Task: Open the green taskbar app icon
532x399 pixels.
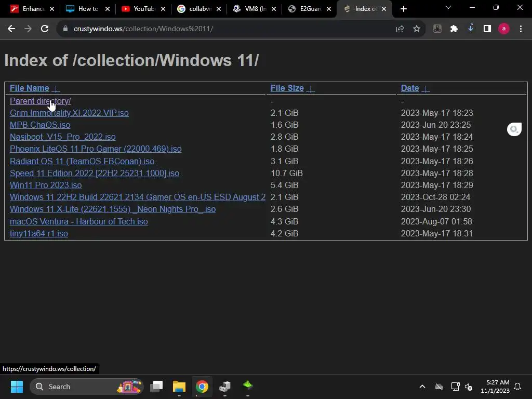Action: [248, 385]
